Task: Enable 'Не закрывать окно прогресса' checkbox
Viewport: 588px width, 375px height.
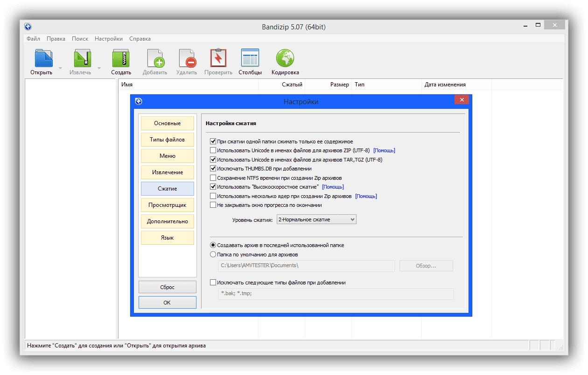Action: (x=213, y=205)
